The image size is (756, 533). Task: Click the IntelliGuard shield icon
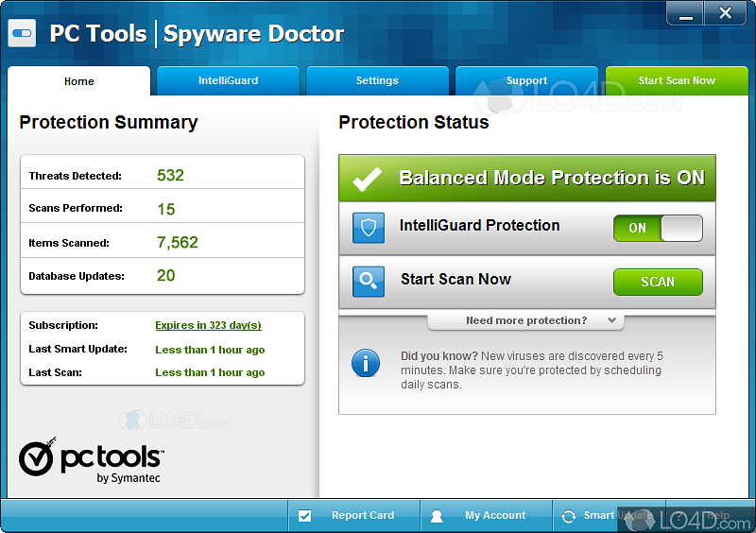pyautogui.click(x=369, y=228)
